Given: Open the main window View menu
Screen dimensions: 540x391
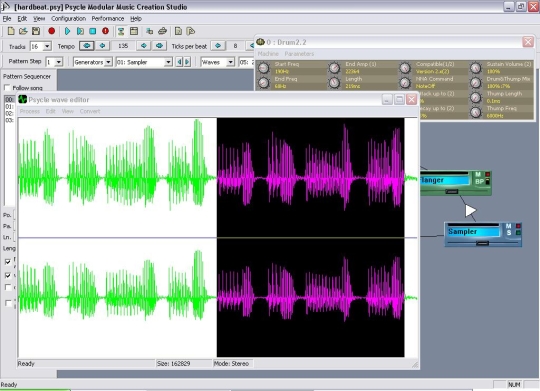Looking at the screenshot, I should coord(39,19).
